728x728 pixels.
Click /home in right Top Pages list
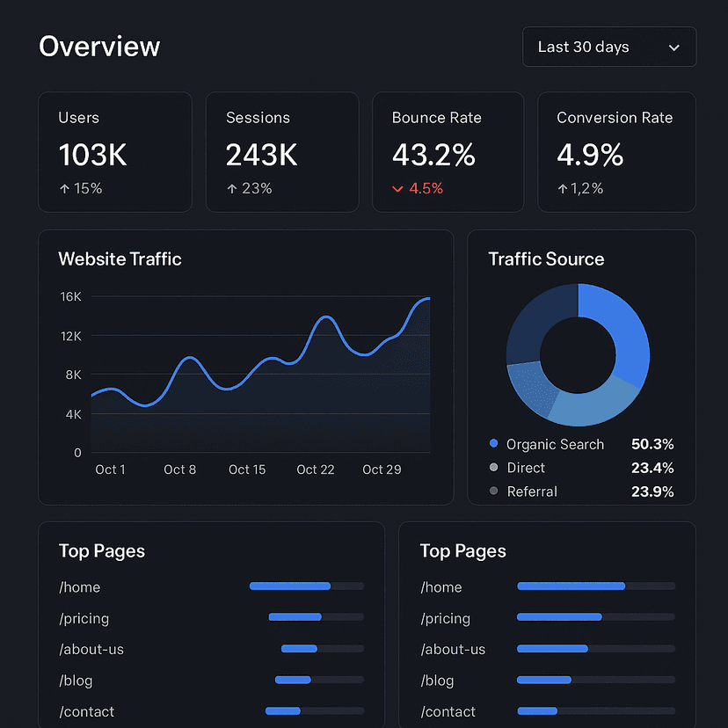click(441, 587)
